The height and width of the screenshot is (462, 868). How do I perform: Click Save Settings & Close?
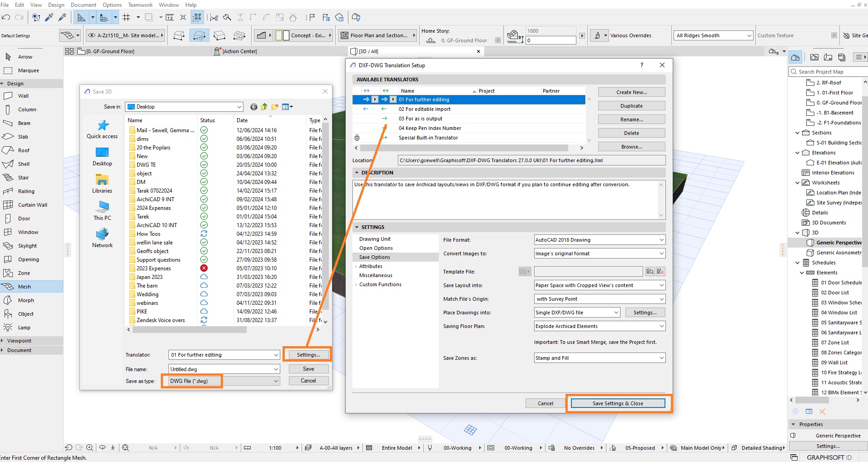coord(617,403)
